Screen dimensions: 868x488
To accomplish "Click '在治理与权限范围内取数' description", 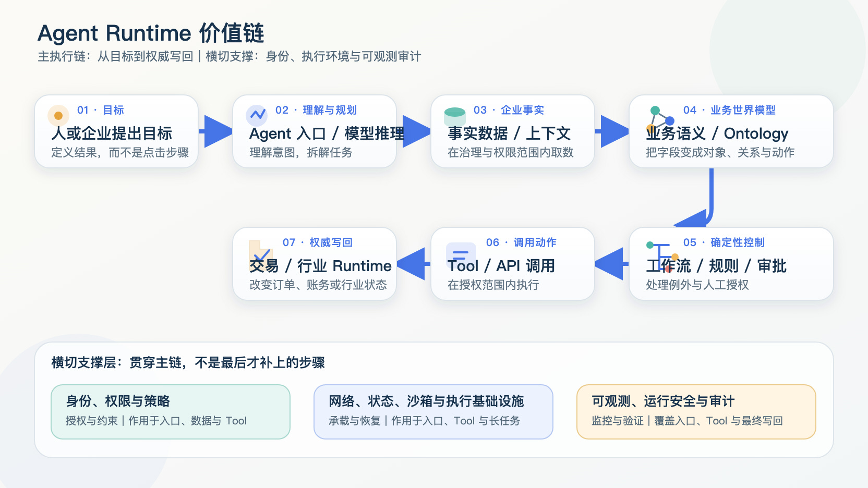I will coord(511,152).
